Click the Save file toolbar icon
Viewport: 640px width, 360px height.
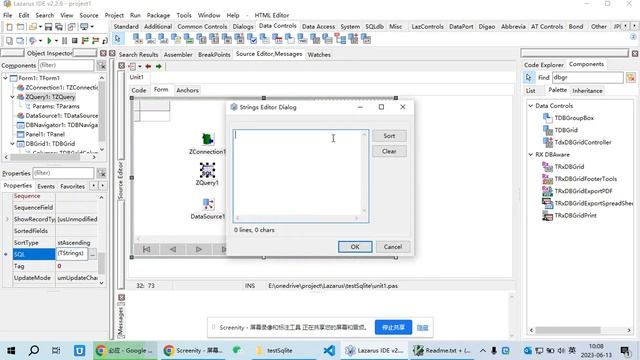coord(48,27)
